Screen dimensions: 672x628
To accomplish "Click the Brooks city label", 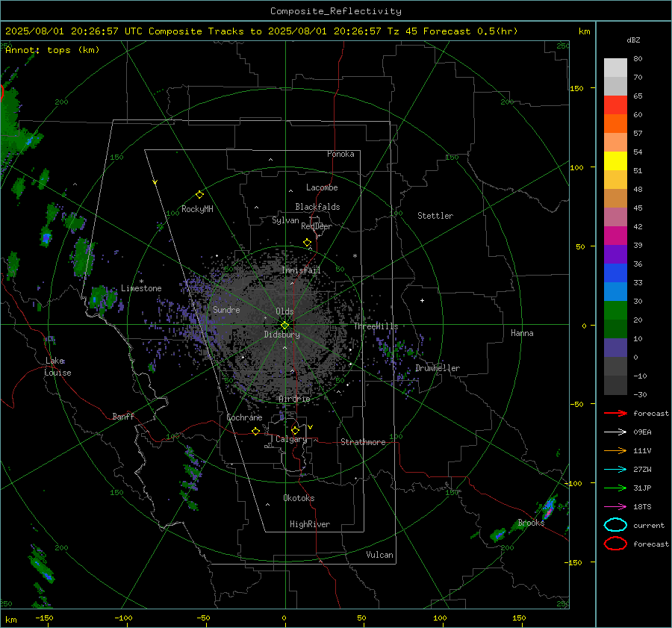I will point(531,523).
